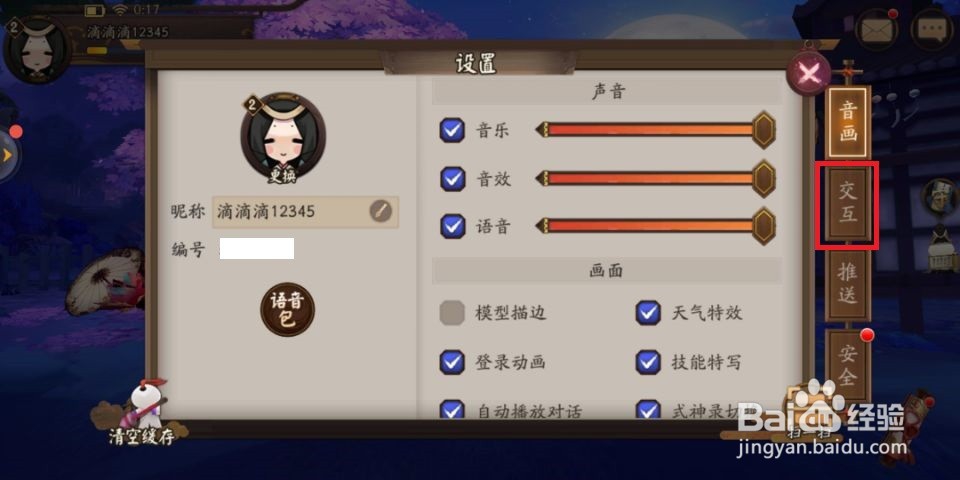This screenshot has width=960, height=480.
Task: Uncheck the 音效 sound effects checkbox
Action: pyautogui.click(x=452, y=179)
